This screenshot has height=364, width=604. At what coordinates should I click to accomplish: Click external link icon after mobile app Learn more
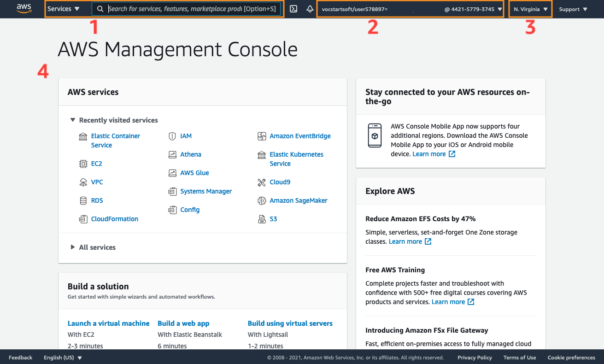click(452, 154)
